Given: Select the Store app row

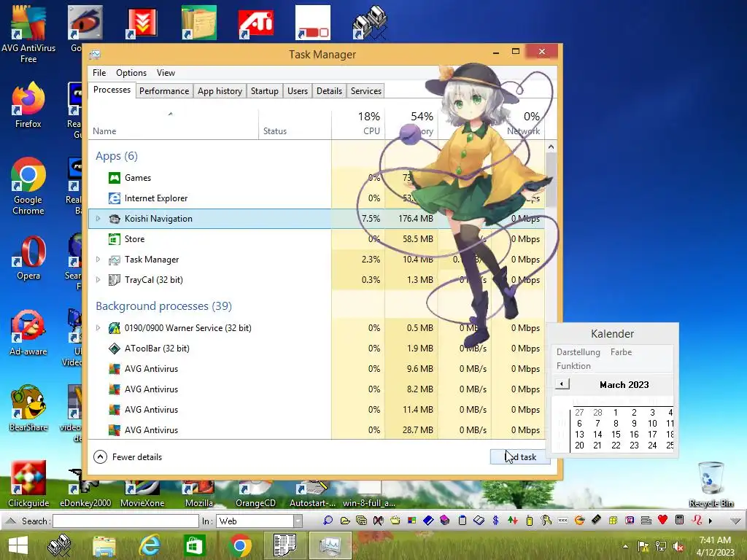Looking at the screenshot, I should click(x=317, y=239).
